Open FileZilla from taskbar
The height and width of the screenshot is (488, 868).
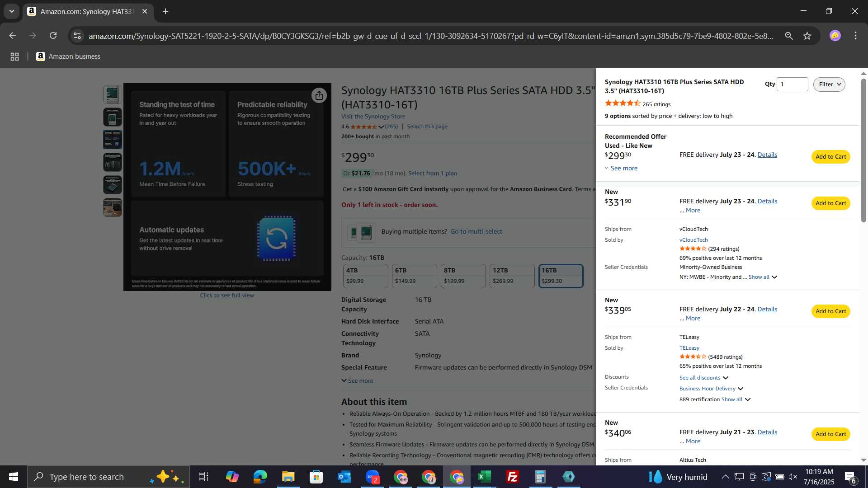point(512,477)
